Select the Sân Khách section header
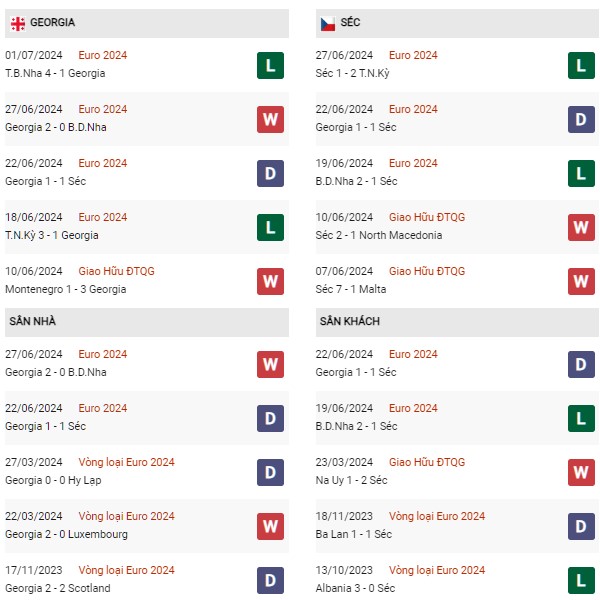The image size is (600, 600). [349, 321]
